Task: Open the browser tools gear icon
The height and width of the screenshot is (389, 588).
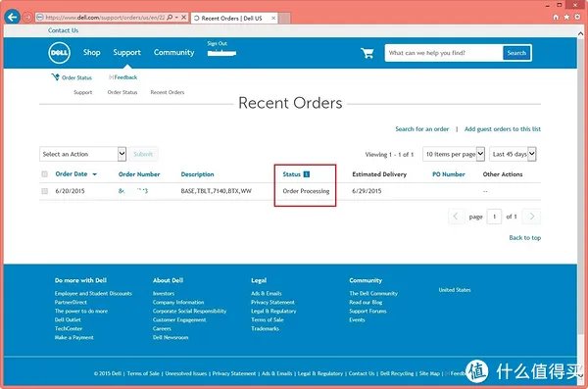Action: [x=577, y=17]
